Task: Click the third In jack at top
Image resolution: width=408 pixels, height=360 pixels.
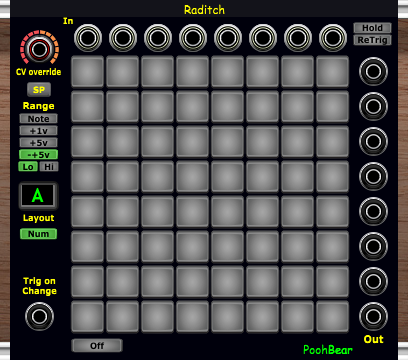Action: pyautogui.click(x=158, y=38)
